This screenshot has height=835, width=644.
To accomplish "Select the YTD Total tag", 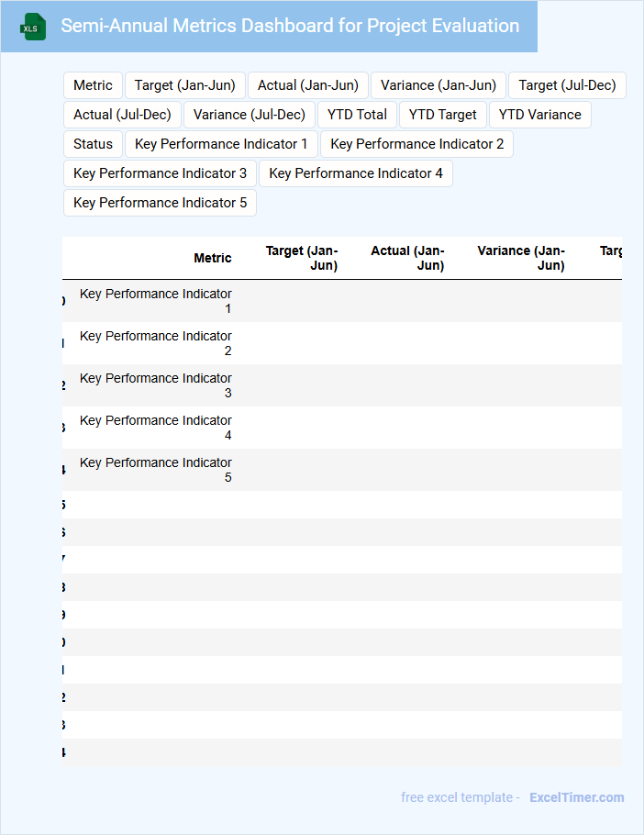I will click(x=357, y=115).
